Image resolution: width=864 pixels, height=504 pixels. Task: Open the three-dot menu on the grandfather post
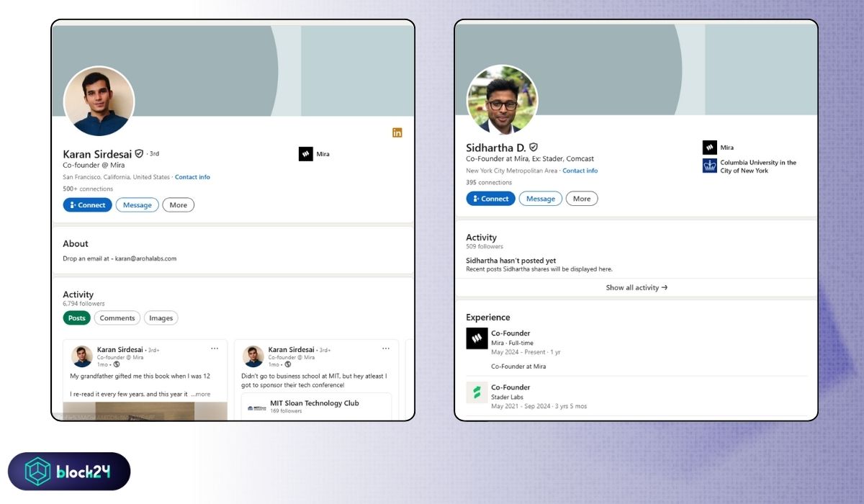pos(214,348)
